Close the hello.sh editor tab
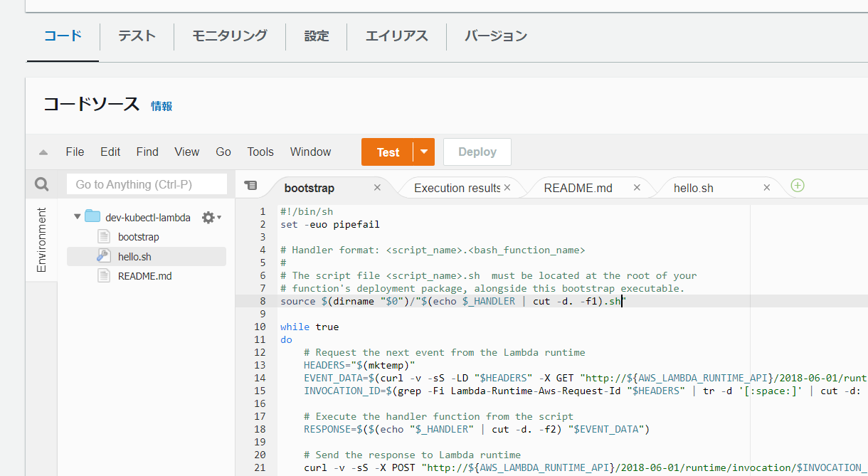The image size is (868, 476). pos(766,188)
